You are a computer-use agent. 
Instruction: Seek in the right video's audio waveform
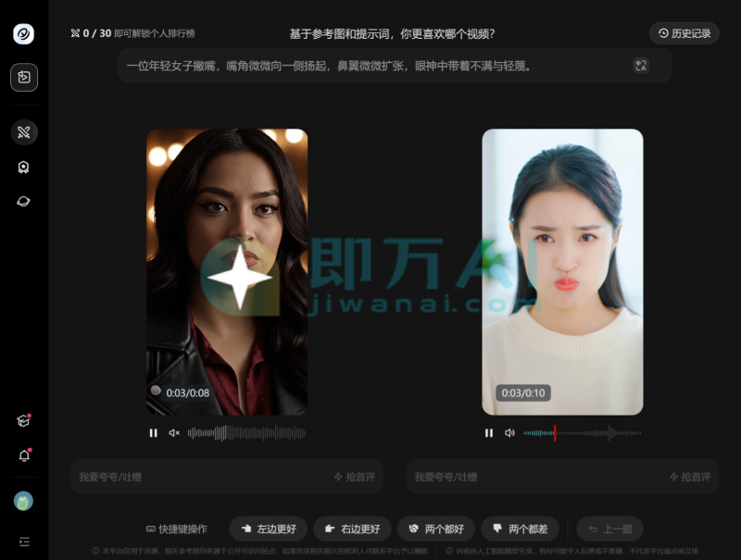pyautogui.click(x=582, y=433)
